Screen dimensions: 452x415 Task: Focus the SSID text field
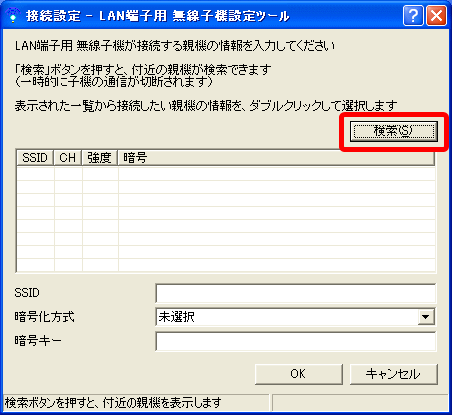click(x=295, y=293)
